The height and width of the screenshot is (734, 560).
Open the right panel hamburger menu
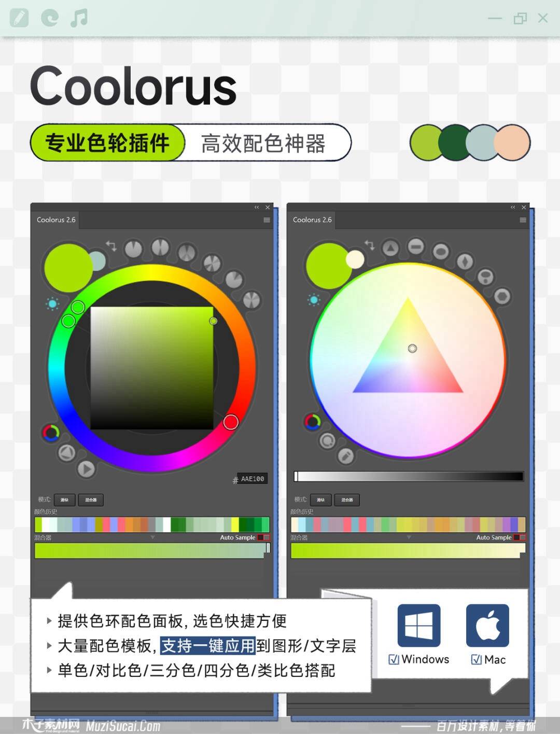(x=523, y=220)
